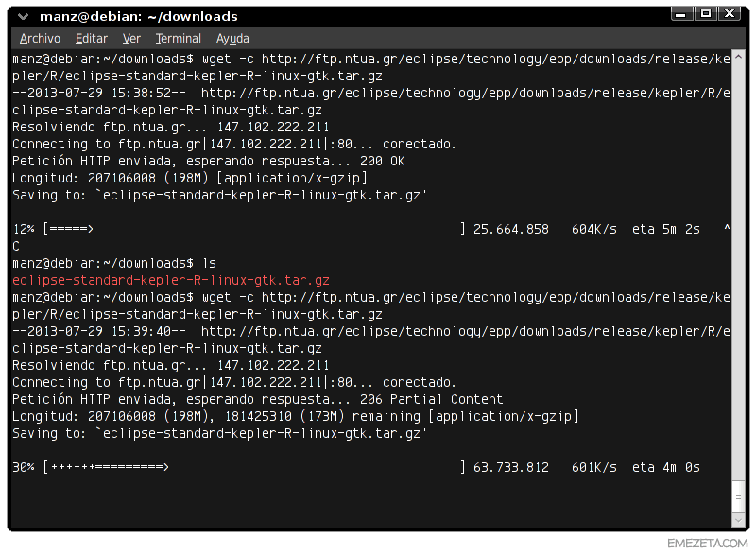
Task: Click the '604K/s' speed value
Action: 594,229
